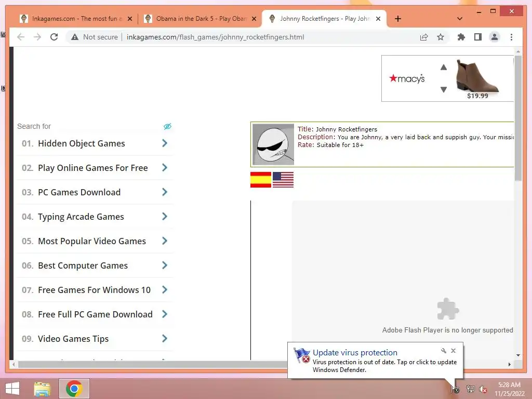Close the Inkagames.com tab
The width and height of the screenshot is (532, 399).
coord(130,19)
